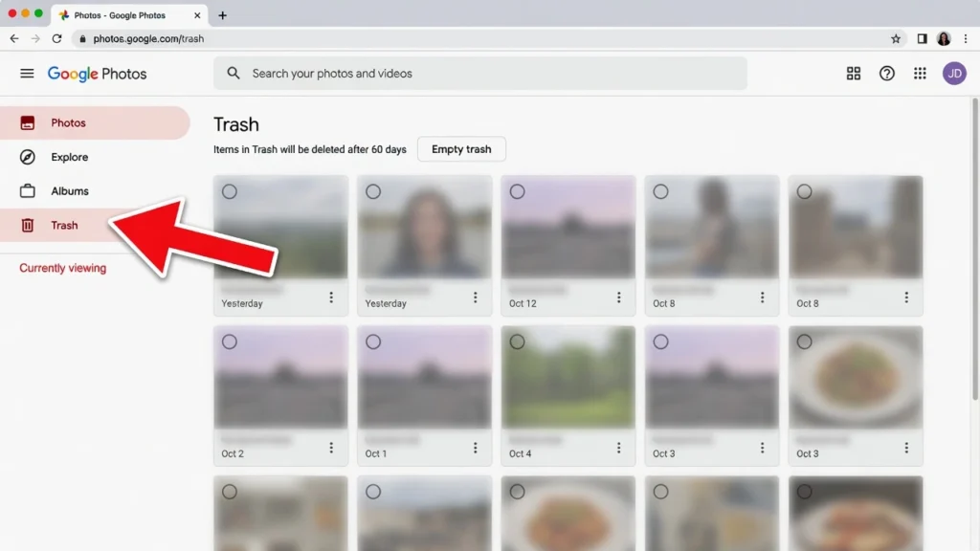Viewport: 980px width, 551px height.
Task: Open Chrome's three-dot menu
Action: 966,38
